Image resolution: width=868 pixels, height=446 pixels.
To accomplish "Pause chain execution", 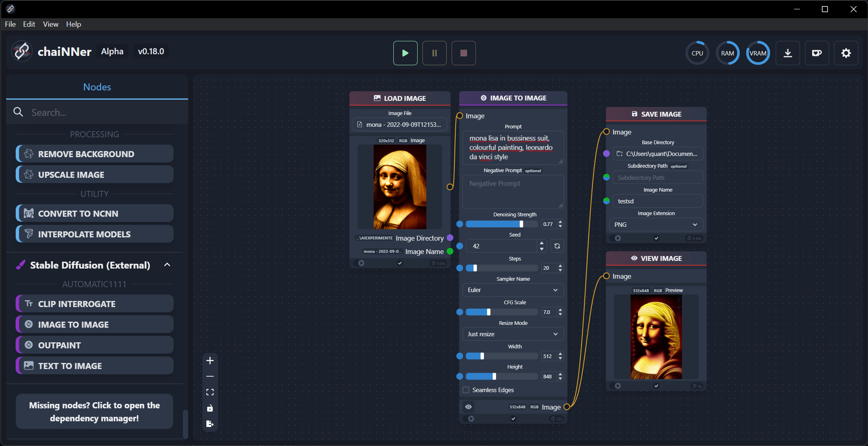I will pyautogui.click(x=434, y=53).
